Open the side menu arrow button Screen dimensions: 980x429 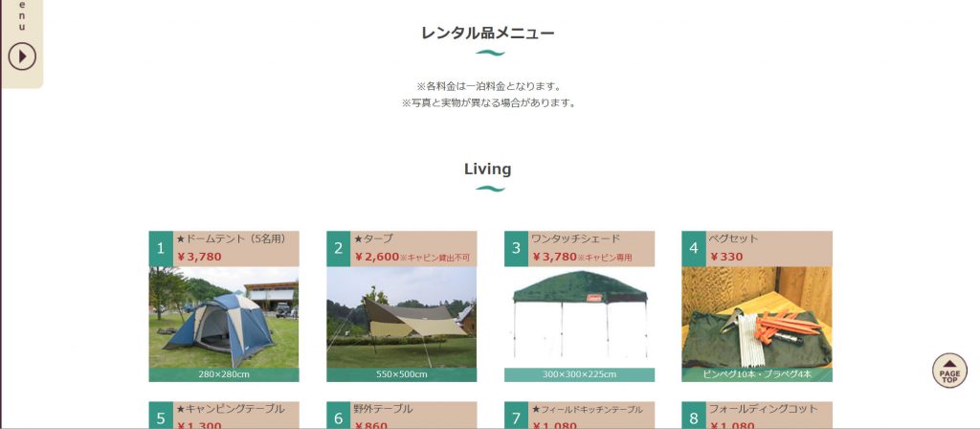22,56
